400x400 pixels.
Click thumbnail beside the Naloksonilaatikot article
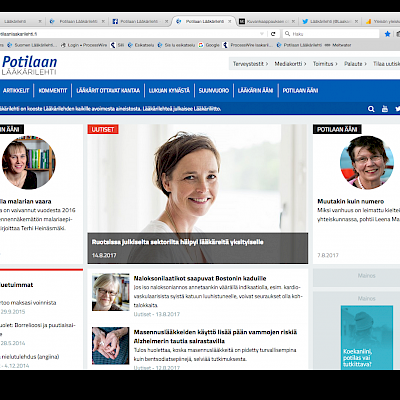pyautogui.click(x=111, y=292)
